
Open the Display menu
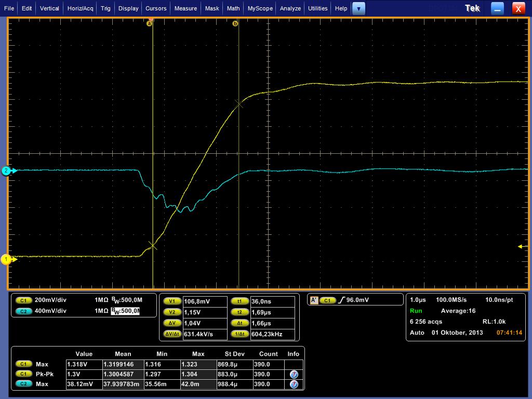pos(128,8)
